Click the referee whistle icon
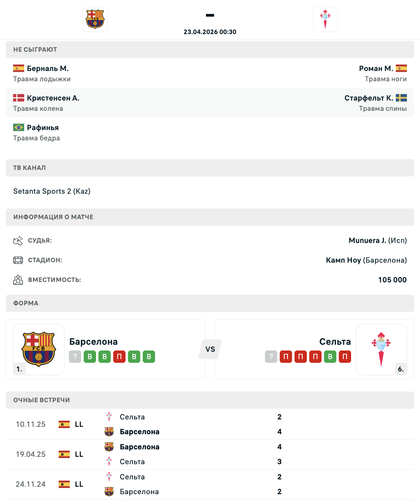The image size is (420, 504). point(18,241)
